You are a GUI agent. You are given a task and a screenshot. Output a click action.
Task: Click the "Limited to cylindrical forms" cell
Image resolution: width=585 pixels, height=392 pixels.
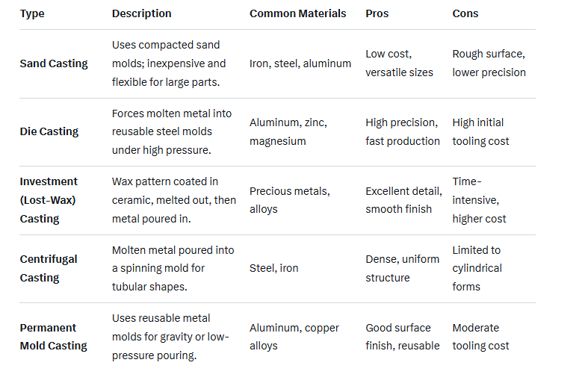point(477,268)
